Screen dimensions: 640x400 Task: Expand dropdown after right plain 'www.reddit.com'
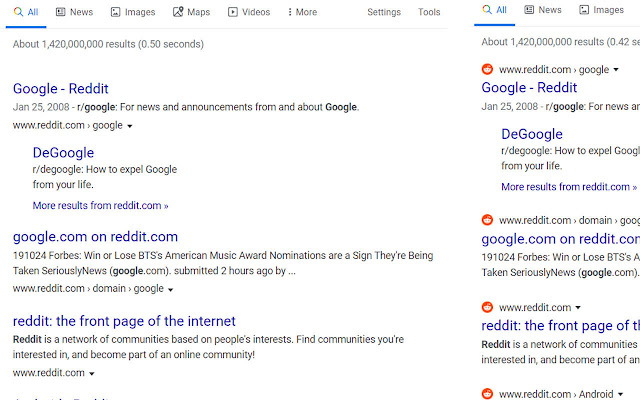(x=578, y=307)
